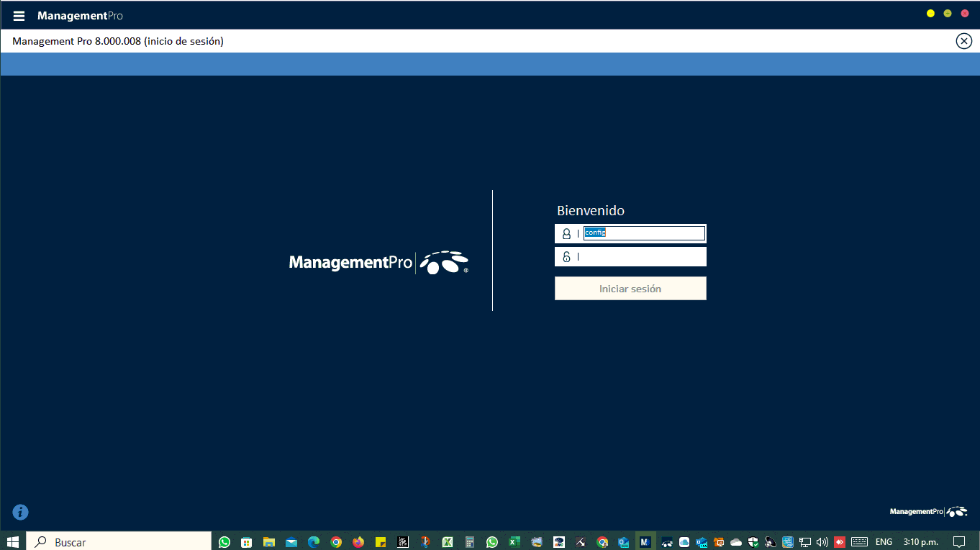Open File Explorer from the taskbar

pos(269,542)
